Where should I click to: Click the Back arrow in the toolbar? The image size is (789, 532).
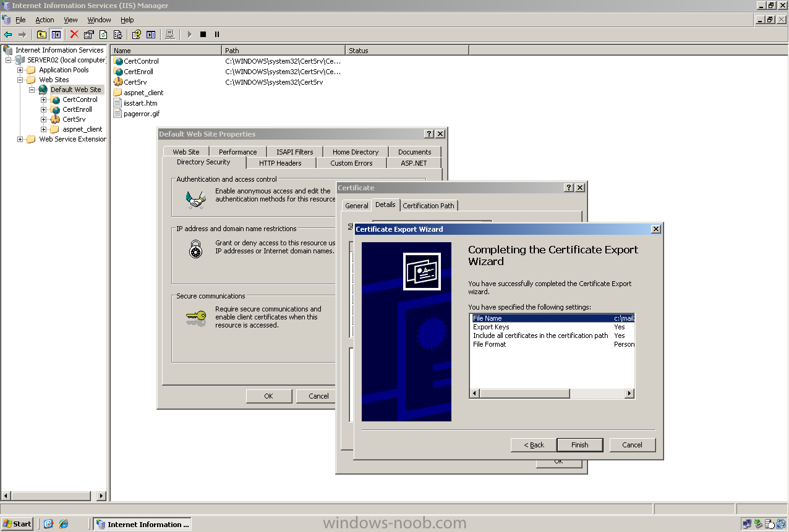coord(8,35)
